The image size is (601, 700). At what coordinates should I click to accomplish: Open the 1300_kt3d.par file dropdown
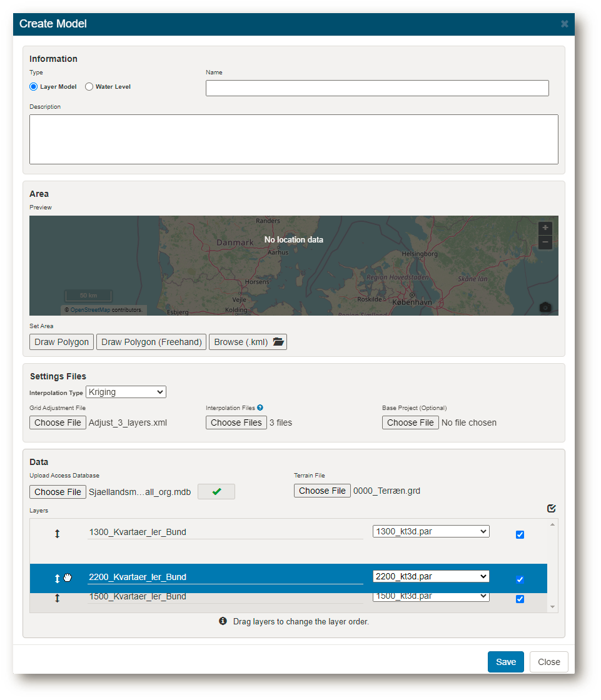pos(431,531)
